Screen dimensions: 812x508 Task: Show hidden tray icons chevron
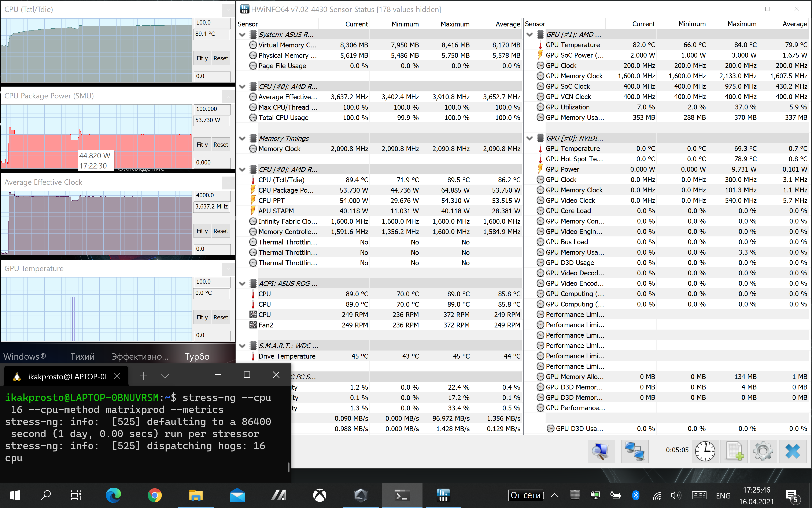555,495
